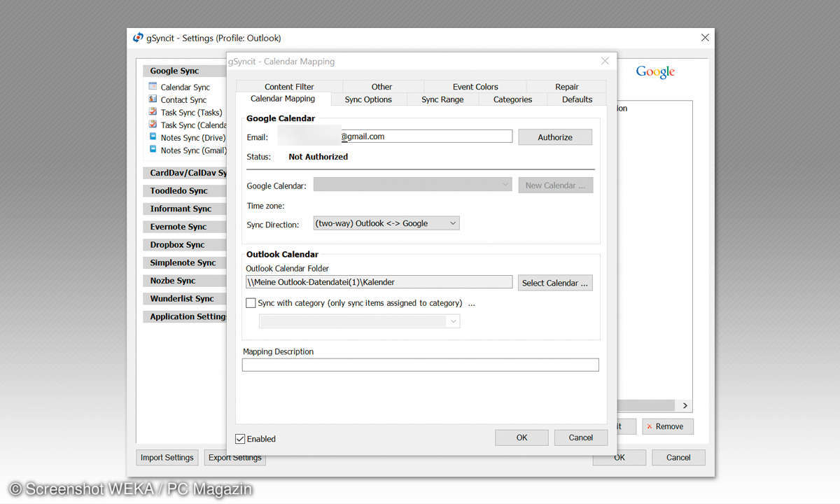Open the Informant Sync section
Screen dimensions: 840x504
(x=185, y=209)
